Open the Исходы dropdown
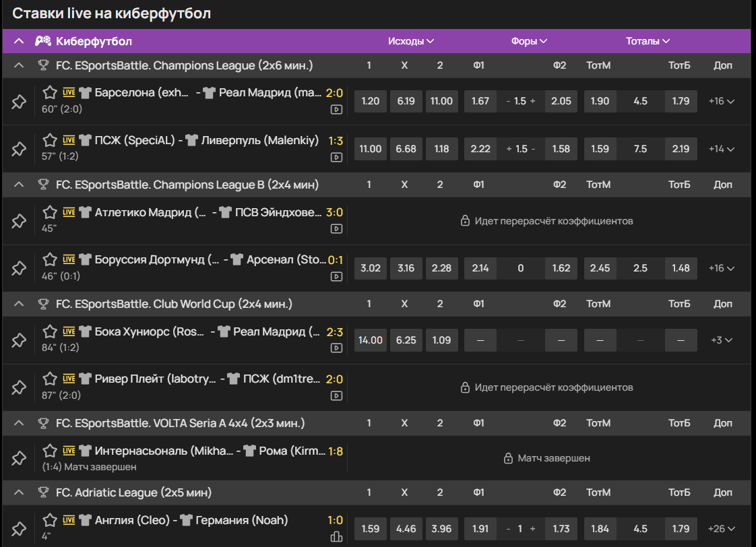This screenshot has height=547, width=756. (x=411, y=41)
